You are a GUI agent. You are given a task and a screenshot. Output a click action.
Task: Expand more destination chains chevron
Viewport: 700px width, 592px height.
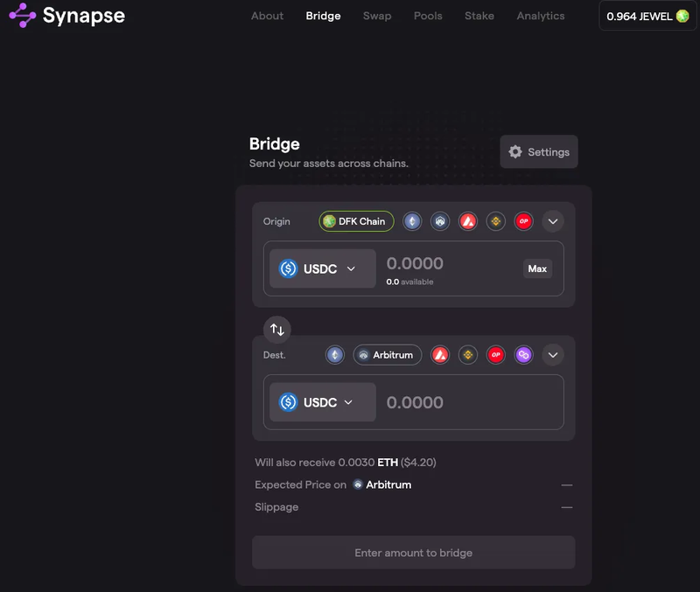point(553,355)
